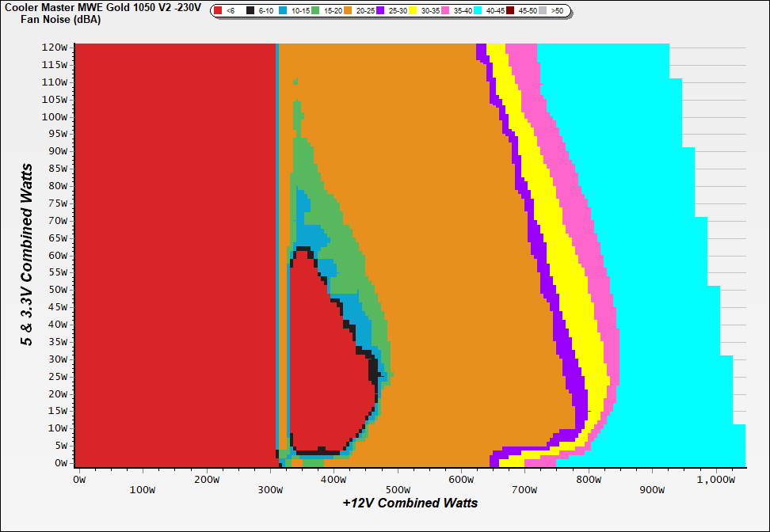Click the 0W label on the x-axis
The image size is (770, 532).
coord(78,479)
